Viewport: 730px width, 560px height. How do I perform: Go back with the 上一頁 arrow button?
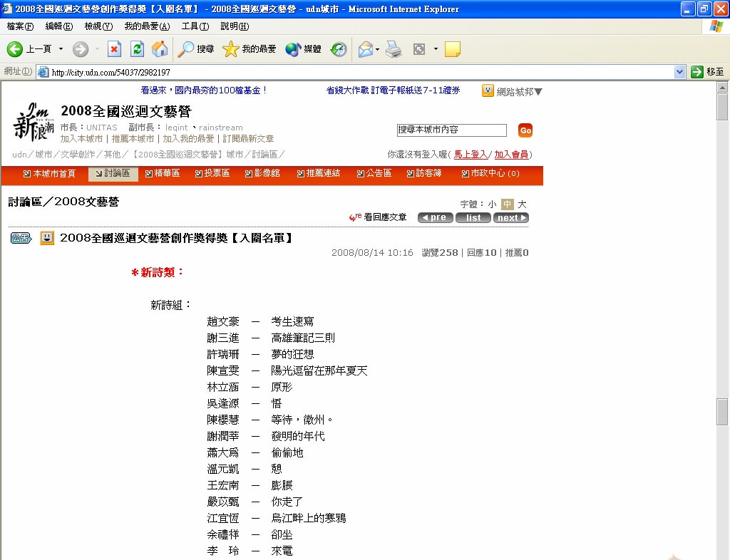click(29, 49)
